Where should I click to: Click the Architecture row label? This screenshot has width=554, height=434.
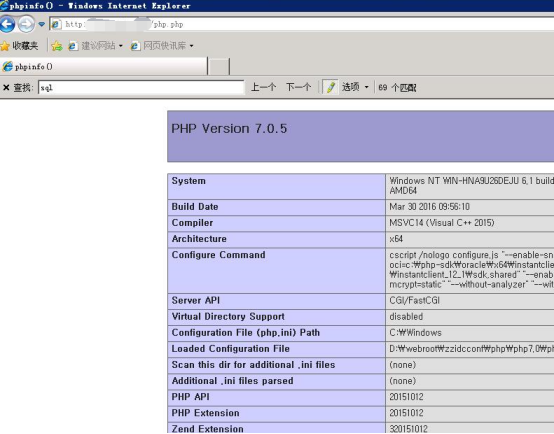pyautogui.click(x=199, y=239)
